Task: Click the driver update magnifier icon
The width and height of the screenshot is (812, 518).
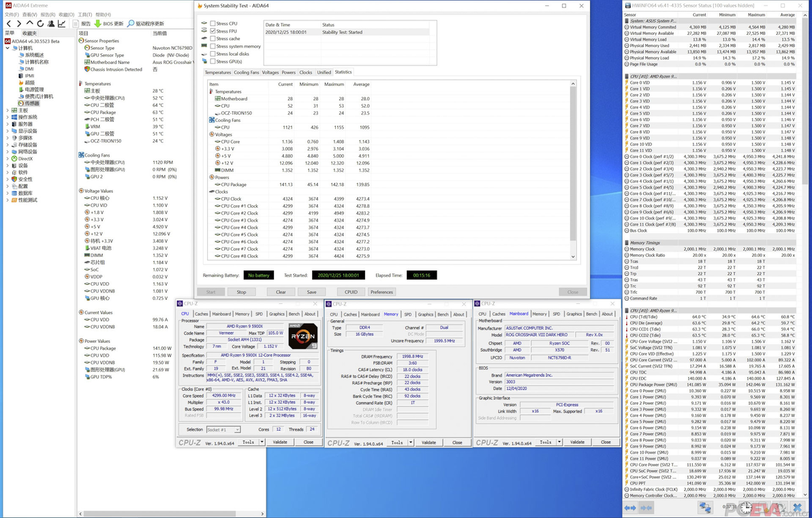Action: pyautogui.click(x=131, y=24)
